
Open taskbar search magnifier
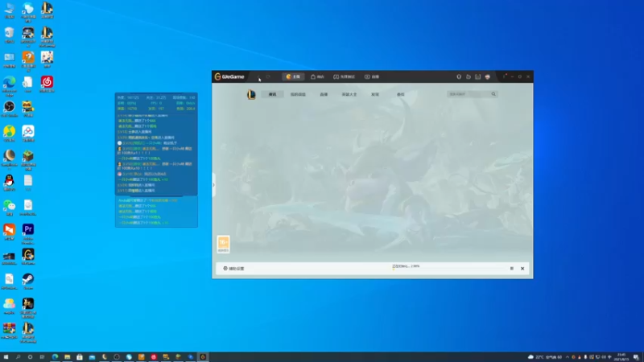coord(18,357)
